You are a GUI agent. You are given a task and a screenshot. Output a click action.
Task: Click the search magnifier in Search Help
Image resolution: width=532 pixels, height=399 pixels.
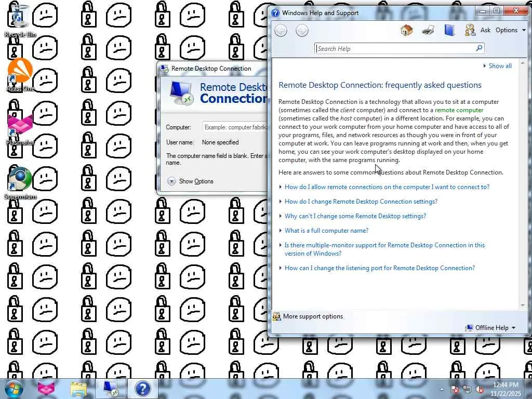point(479,48)
